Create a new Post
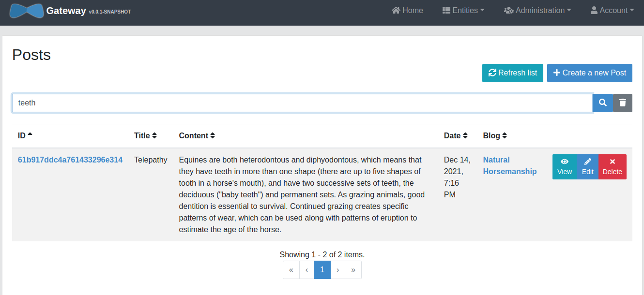Viewport: 644px width, 295px height. coord(589,73)
